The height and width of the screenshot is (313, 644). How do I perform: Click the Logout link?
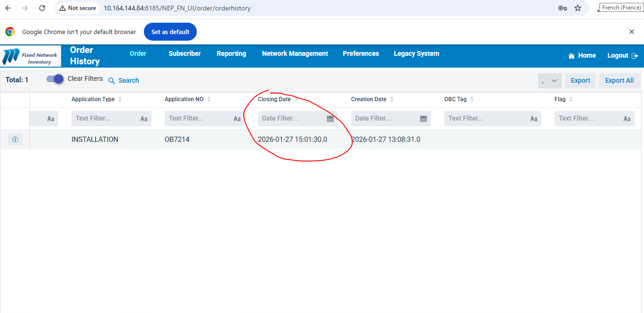pos(622,55)
